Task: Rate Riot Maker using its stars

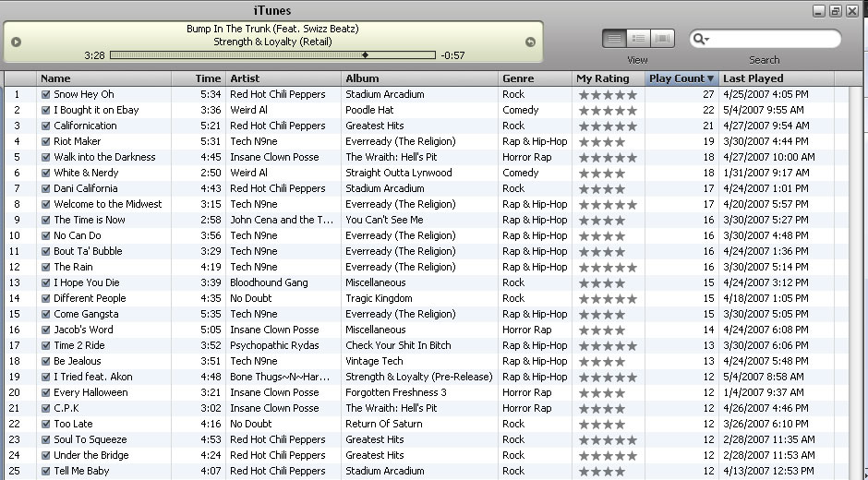Action: click(601, 141)
